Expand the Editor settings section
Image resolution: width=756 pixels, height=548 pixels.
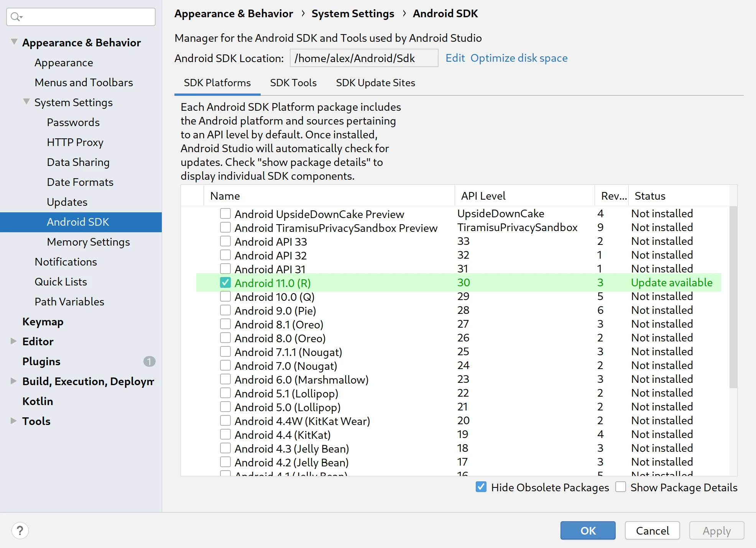coord(13,341)
